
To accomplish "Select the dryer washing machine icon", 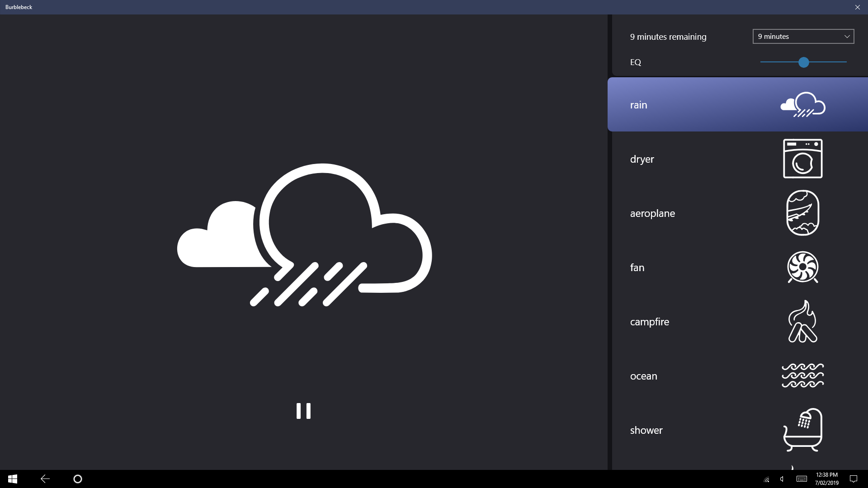I will coord(802,159).
